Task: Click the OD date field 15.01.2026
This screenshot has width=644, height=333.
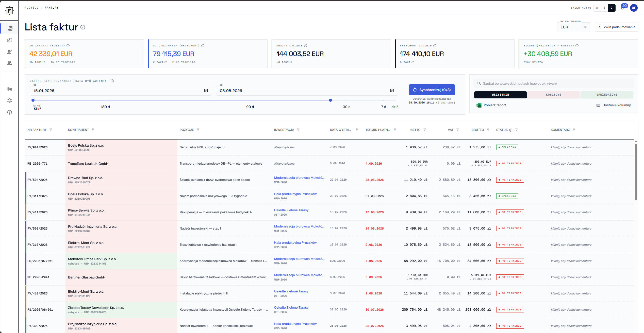Action: tap(121, 91)
